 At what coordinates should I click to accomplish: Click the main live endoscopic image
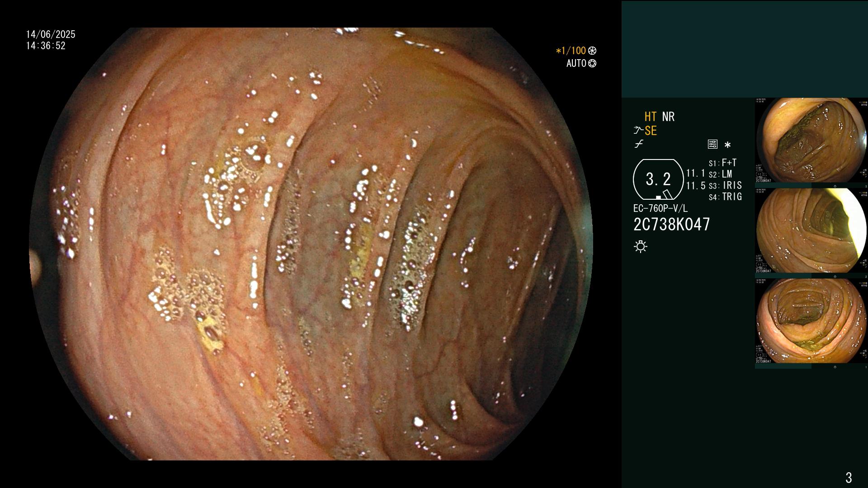311,244
